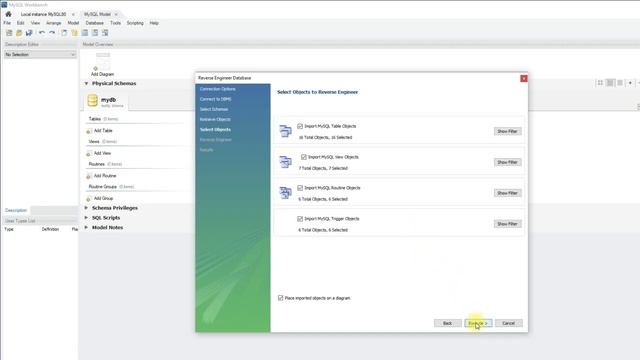Viewport: 640px width, 360px height.
Task: Click the new table toolbar icon
Action: coord(85,33)
